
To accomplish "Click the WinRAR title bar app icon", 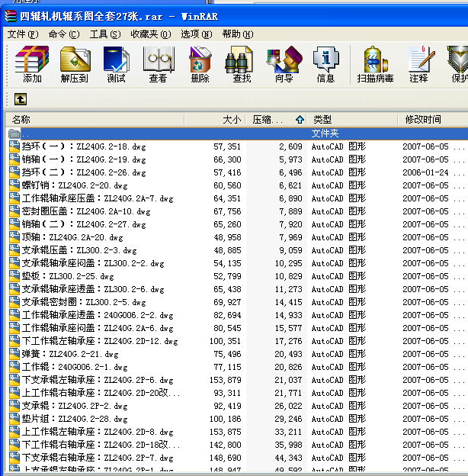I will click(11, 16).
